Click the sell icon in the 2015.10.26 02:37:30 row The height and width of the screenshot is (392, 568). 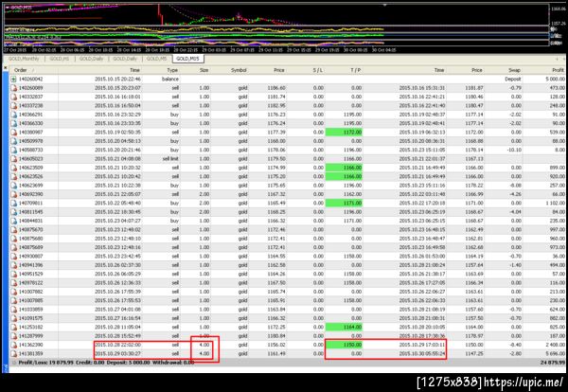(x=14, y=265)
